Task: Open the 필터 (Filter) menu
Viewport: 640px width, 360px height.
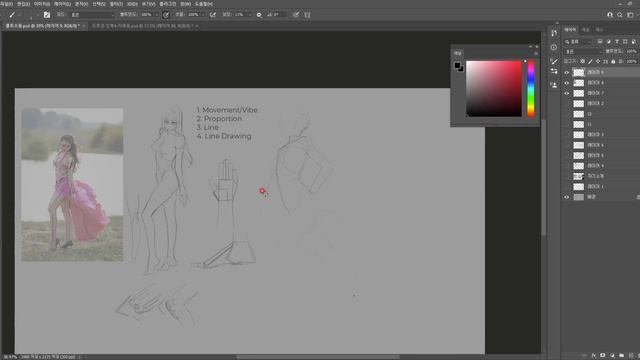Action: pos(116,4)
